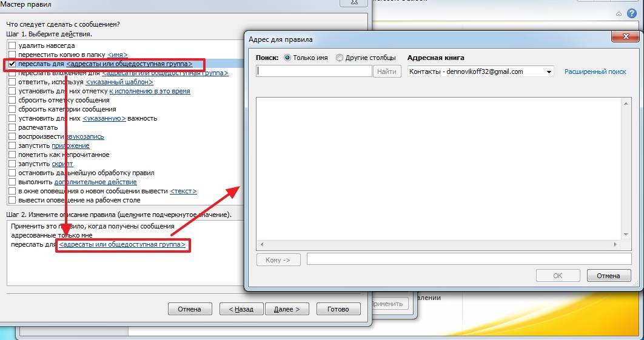
Task: Click contact list scroll down arrow
Action: 626,234
